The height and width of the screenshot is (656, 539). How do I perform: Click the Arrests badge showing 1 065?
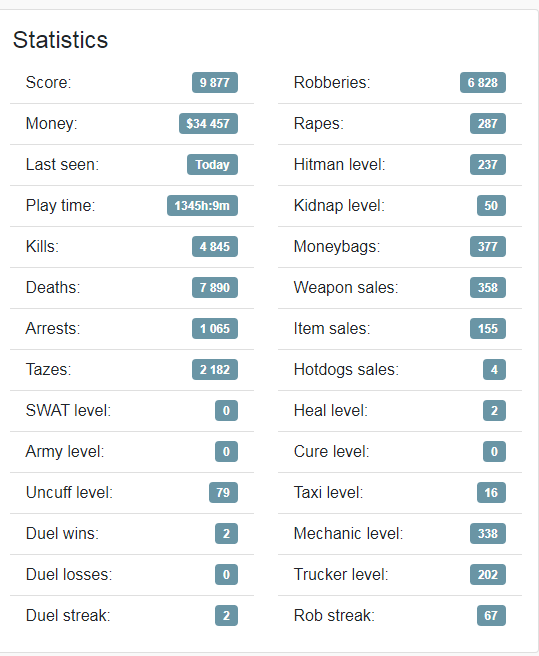click(x=215, y=328)
